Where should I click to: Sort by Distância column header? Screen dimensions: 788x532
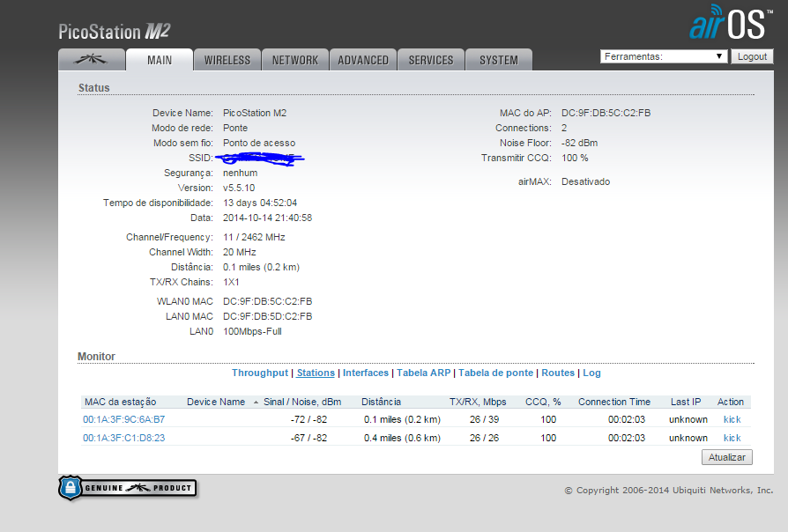coord(381,402)
